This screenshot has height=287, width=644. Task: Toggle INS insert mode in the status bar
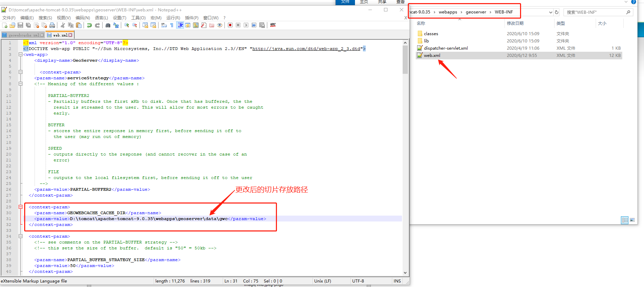point(397,281)
